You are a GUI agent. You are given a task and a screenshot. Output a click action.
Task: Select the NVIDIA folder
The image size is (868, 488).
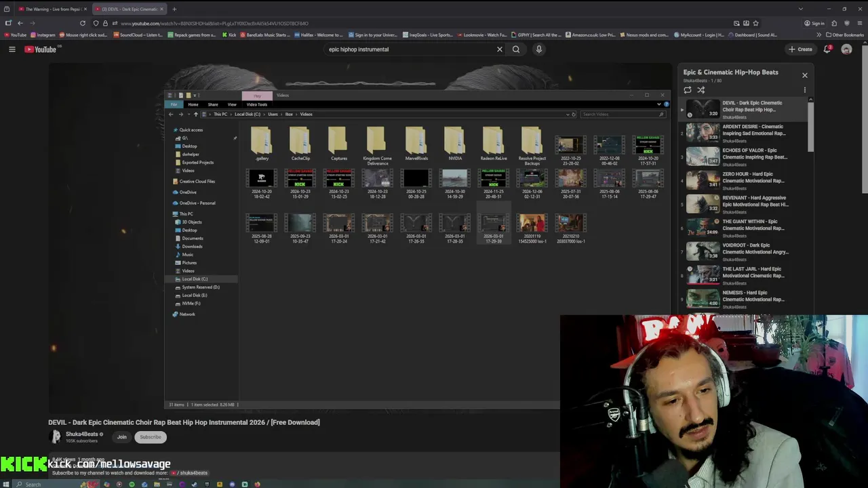point(455,144)
